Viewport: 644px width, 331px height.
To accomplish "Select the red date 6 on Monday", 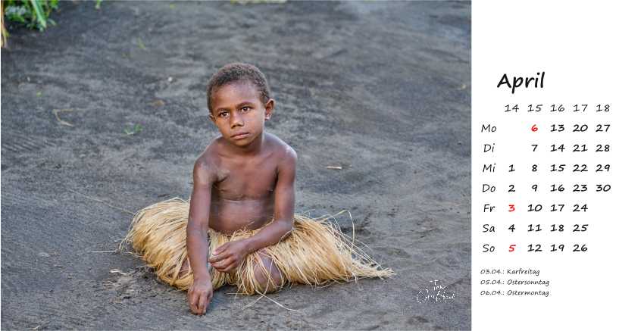I will point(534,128).
